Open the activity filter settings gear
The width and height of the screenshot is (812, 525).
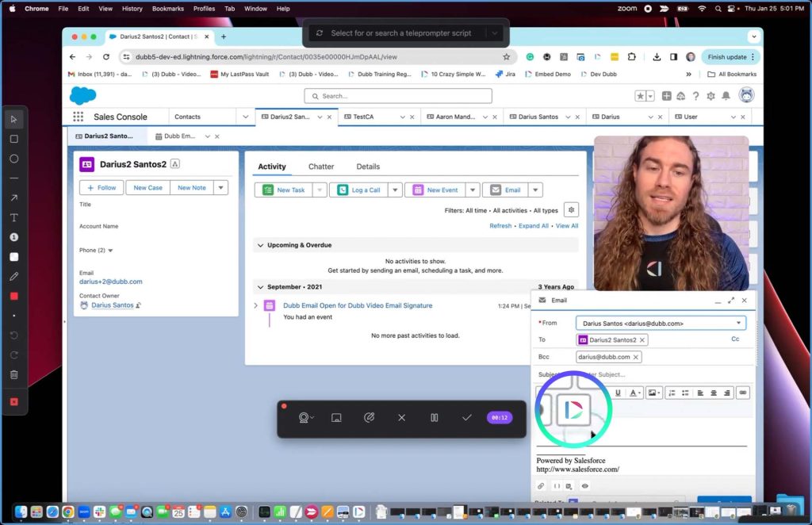(x=571, y=209)
